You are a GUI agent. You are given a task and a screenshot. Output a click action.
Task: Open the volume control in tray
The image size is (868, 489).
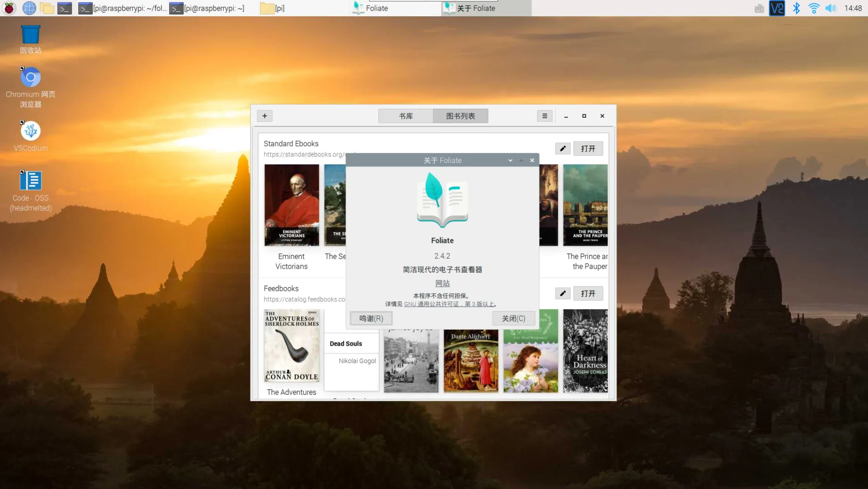point(831,8)
